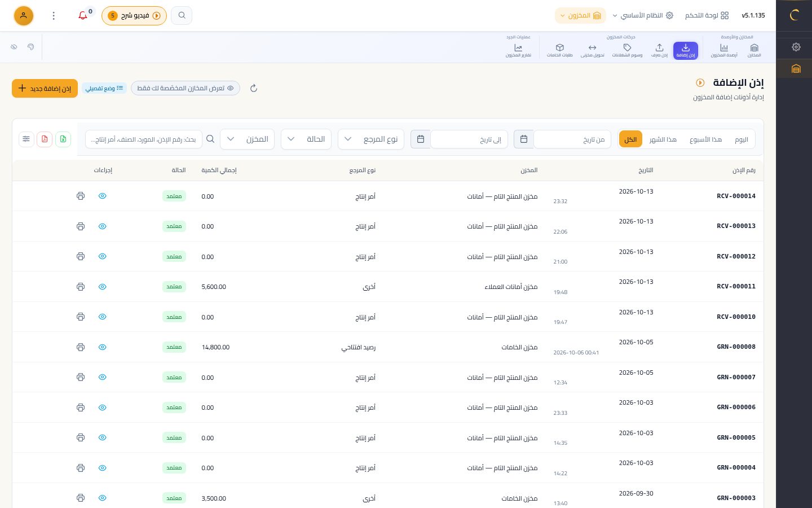Print receipt RCV-000014
The height and width of the screenshot is (508, 812).
[x=81, y=196]
